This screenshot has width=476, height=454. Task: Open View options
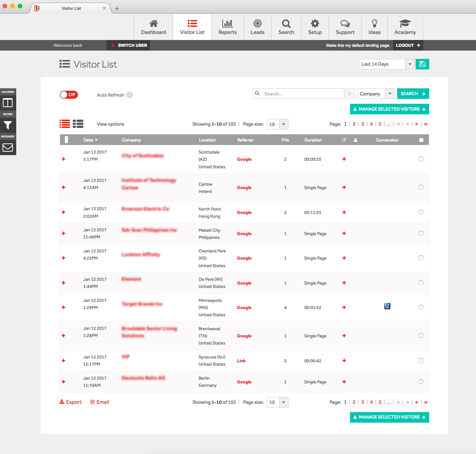coord(111,124)
